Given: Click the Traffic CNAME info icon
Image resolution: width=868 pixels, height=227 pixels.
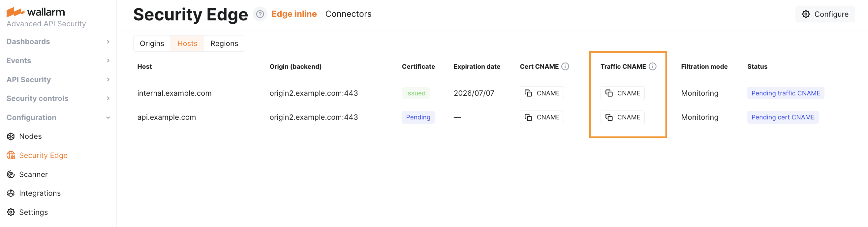Looking at the screenshot, I should click(652, 66).
